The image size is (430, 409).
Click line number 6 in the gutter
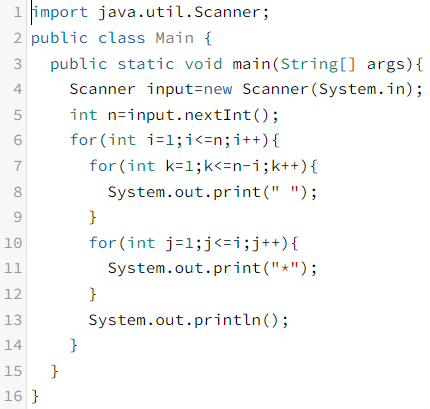[18, 140]
